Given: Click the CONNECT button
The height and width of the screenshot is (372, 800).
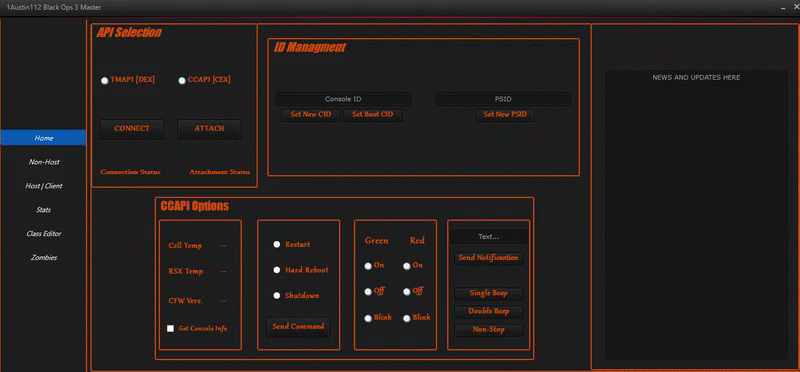Looking at the screenshot, I should point(132,129).
